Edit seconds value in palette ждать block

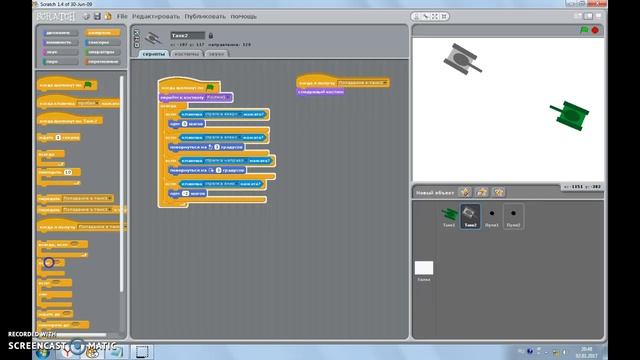[58, 138]
